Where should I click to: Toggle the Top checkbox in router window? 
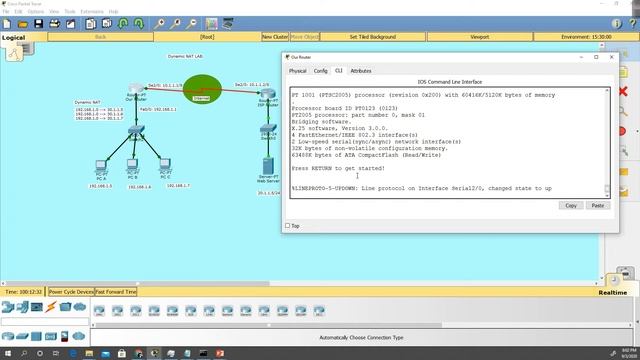(288, 225)
